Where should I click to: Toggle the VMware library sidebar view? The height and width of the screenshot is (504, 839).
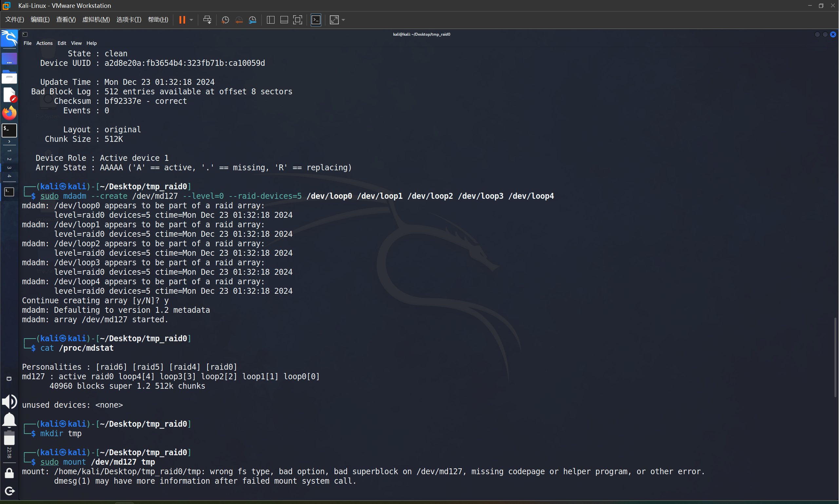[271, 20]
